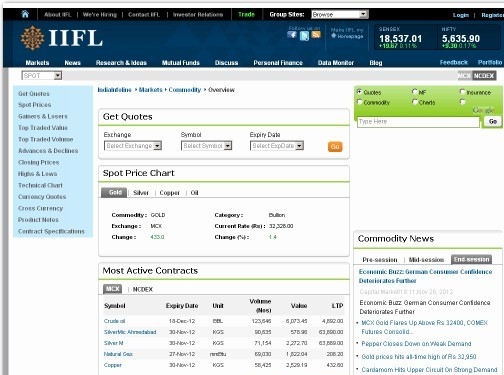Screen dimensions: 504x375
Task: Toggle the MCX button in spot bar
Action: [x=464, y=76]
